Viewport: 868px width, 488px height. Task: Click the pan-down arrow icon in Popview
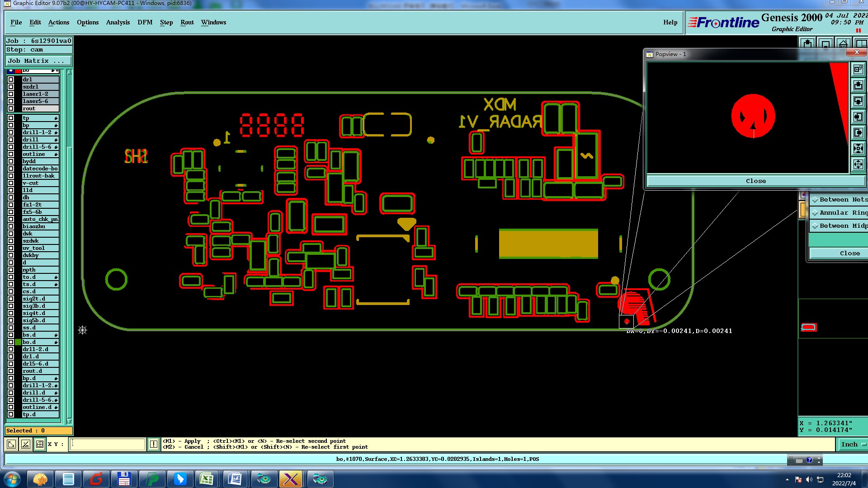click(x=858, y=101)
